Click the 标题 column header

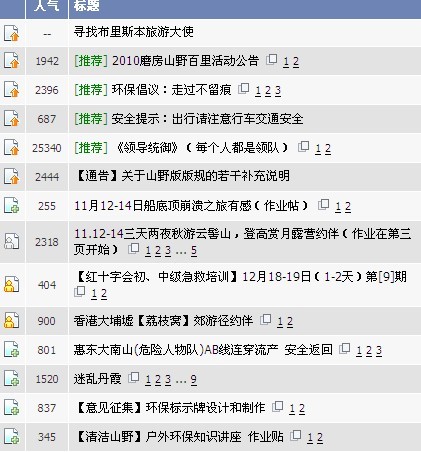click(x=87, y=5)
